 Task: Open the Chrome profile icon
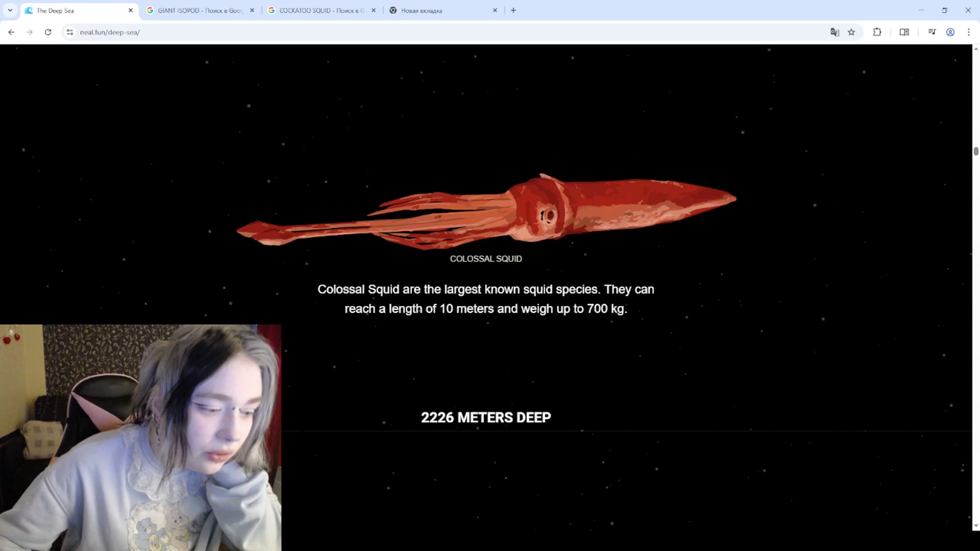(950, 32)
